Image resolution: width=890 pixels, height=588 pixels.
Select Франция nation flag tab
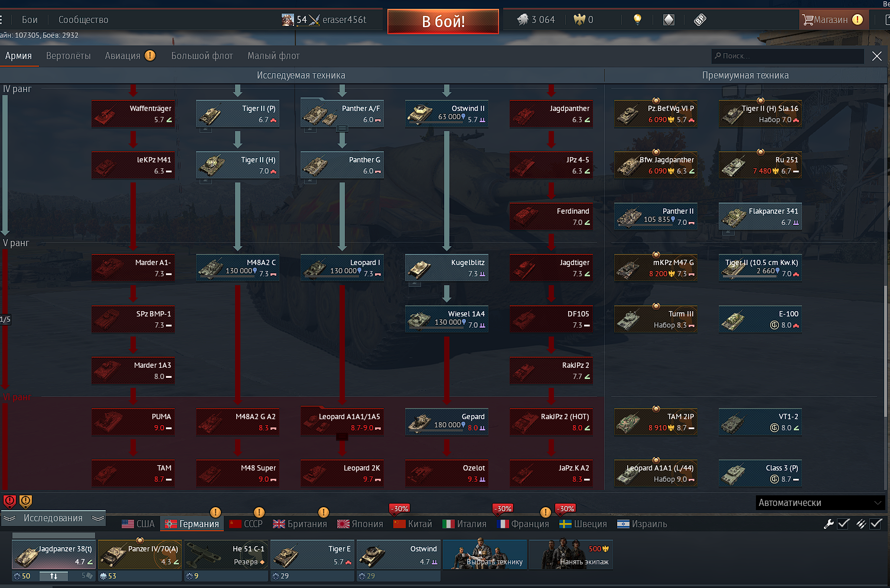[x=523, y=524]
